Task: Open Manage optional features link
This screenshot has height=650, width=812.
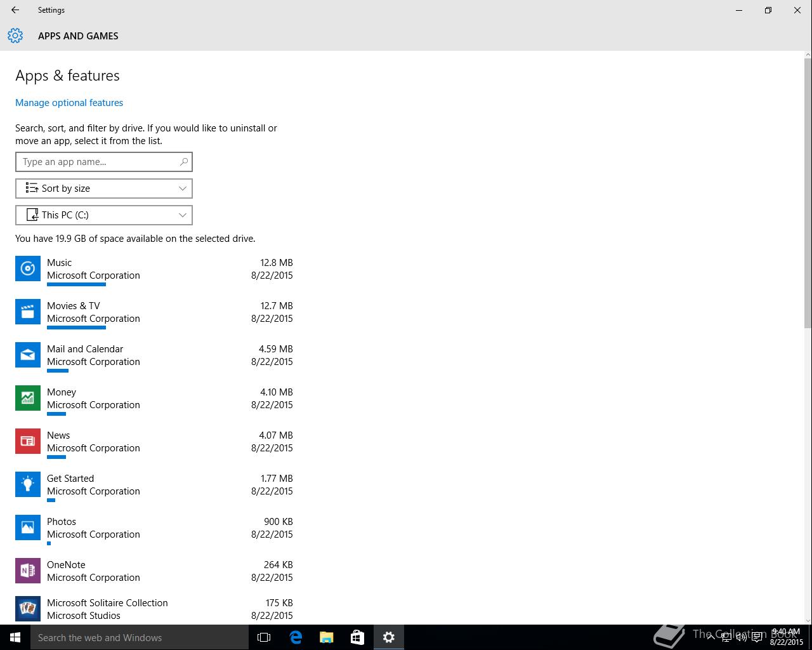Action: point(69,103)
